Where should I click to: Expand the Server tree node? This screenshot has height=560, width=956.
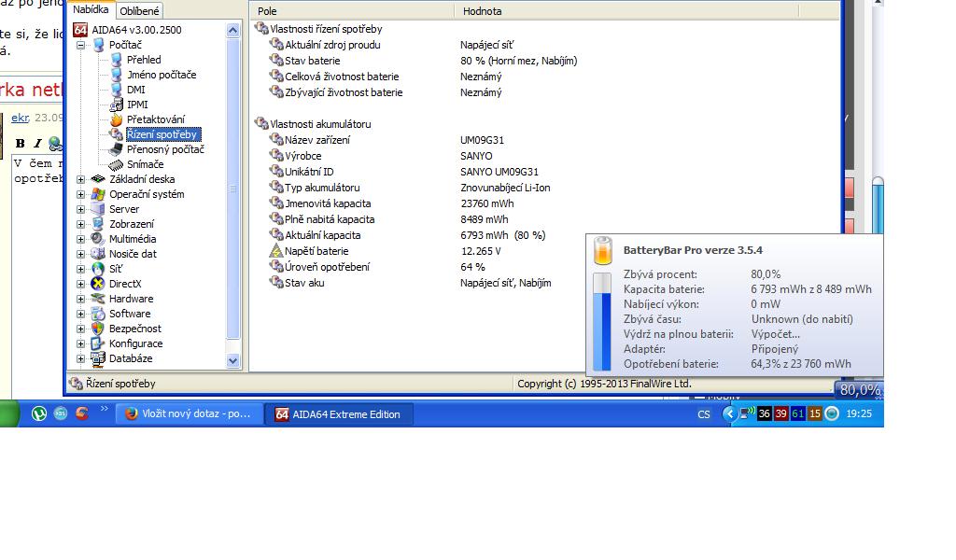(x=80, y=209)
